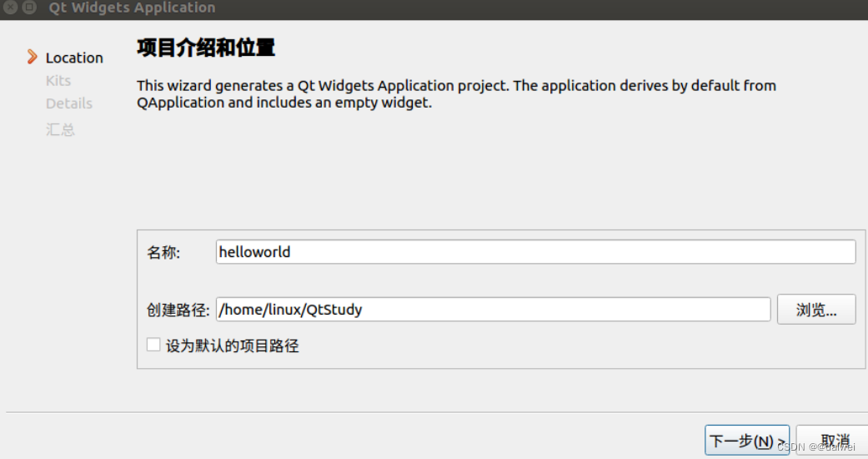
Task: Focus the 创建路径 field with /home/linux/QtStudy
Action: (493, 310)
